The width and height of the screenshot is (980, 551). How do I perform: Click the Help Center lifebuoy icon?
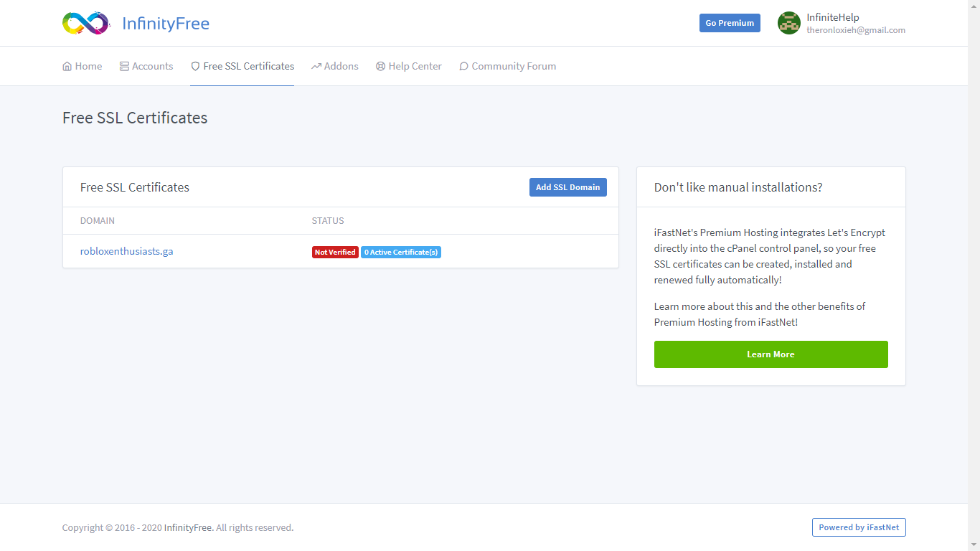[380, 66]
